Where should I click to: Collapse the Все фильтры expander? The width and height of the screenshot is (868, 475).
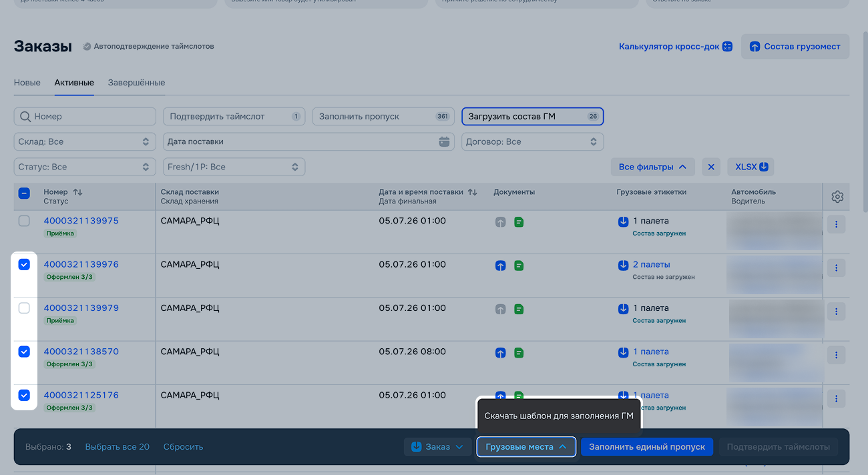652,167
